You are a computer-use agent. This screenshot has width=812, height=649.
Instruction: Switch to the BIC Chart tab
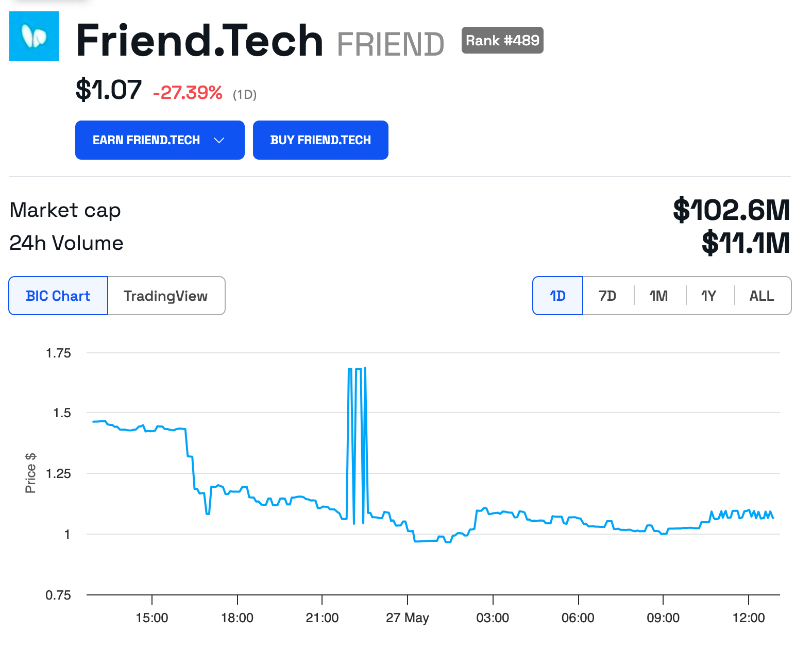pyautogui.click(x=58, y=296)
